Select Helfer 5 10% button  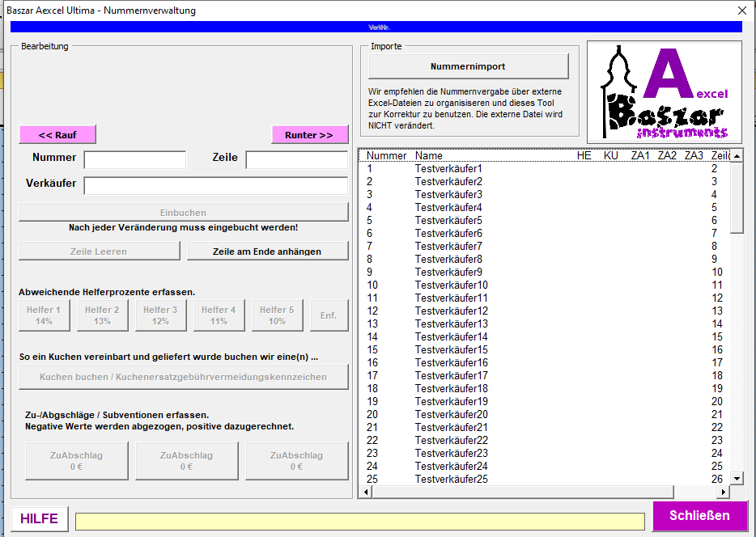coord(278,315)
